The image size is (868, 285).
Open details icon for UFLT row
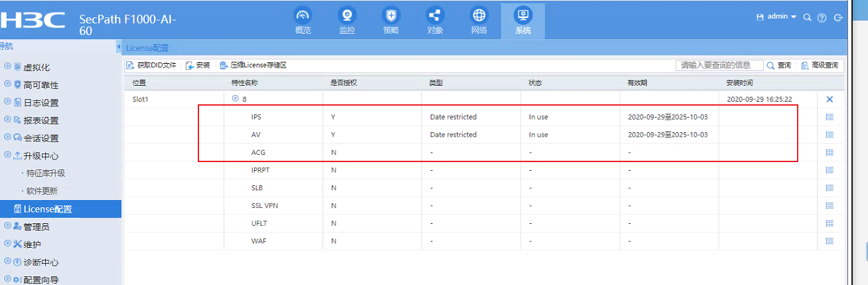tap(830, 223)
